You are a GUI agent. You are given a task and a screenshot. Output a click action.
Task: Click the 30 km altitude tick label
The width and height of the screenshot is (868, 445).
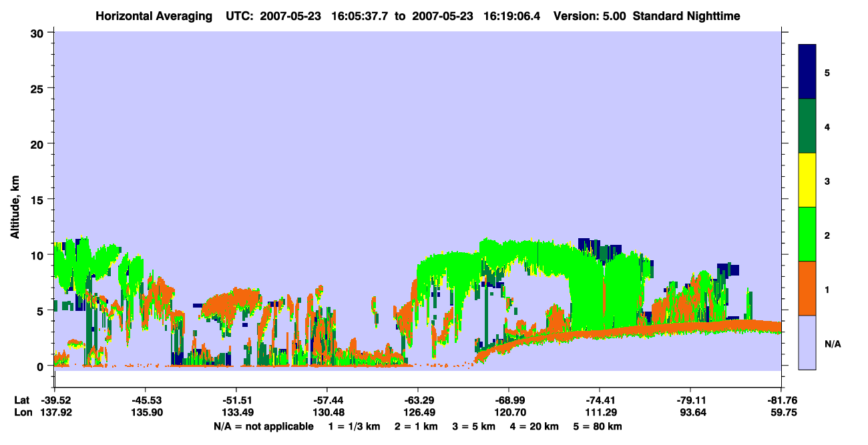[38, 33]
